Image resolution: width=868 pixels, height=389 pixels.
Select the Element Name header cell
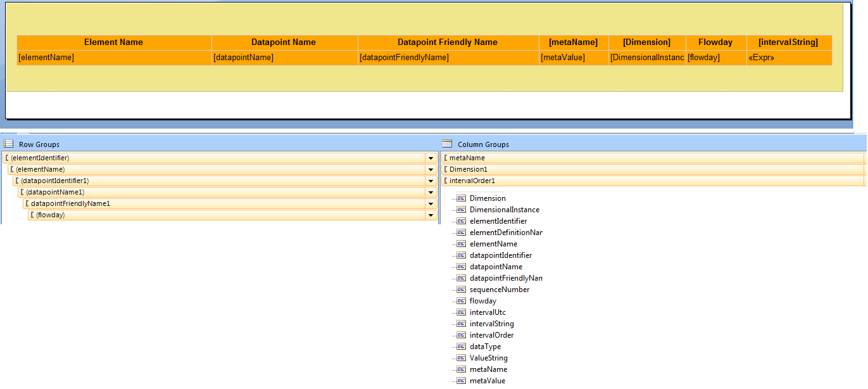tap(114, 42)
